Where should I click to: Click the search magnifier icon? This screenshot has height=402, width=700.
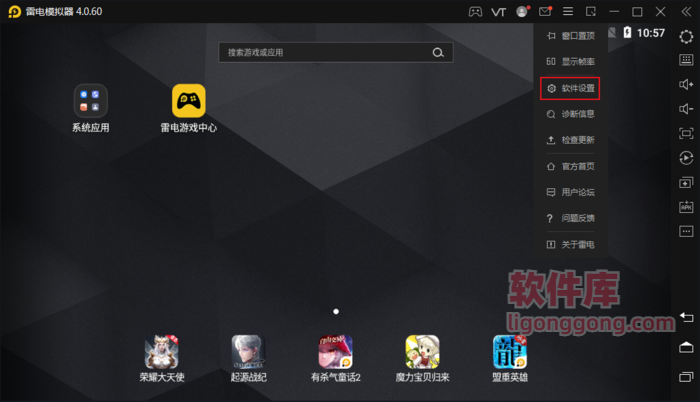438,53
